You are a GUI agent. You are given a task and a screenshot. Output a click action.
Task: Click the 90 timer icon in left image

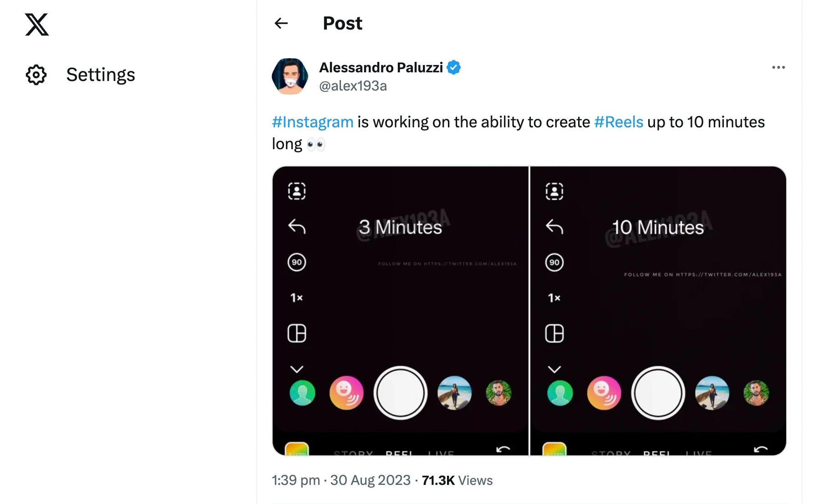297,262
